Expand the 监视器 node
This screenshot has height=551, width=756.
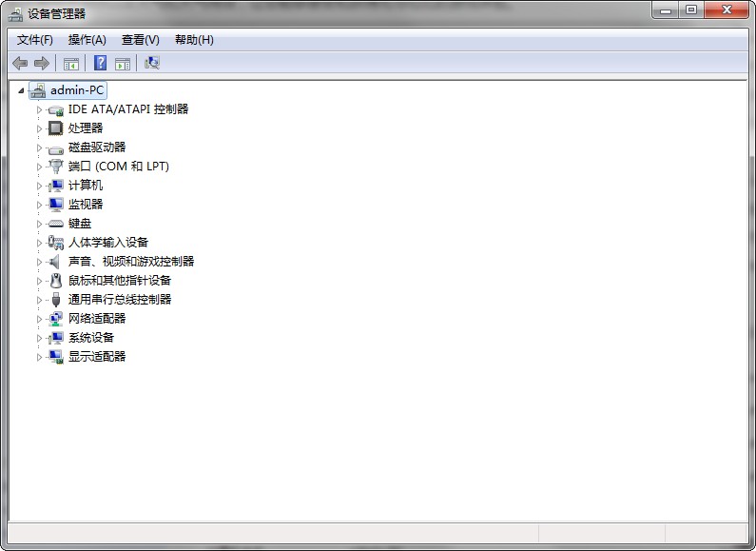(40, 205)
